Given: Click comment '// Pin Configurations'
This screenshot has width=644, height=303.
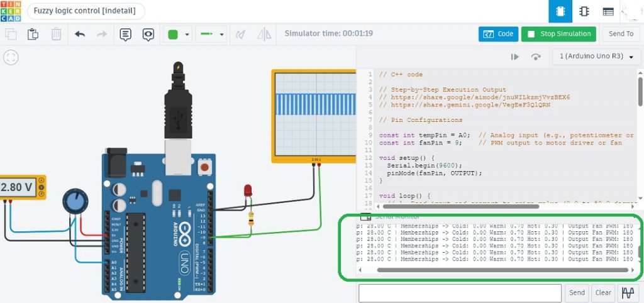Looking at the screenshot, I should click(x=421, y=120).
